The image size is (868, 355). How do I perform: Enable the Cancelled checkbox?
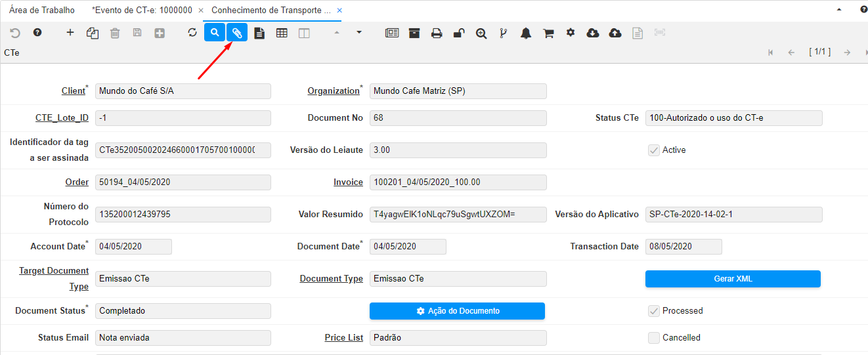(654, 338)
